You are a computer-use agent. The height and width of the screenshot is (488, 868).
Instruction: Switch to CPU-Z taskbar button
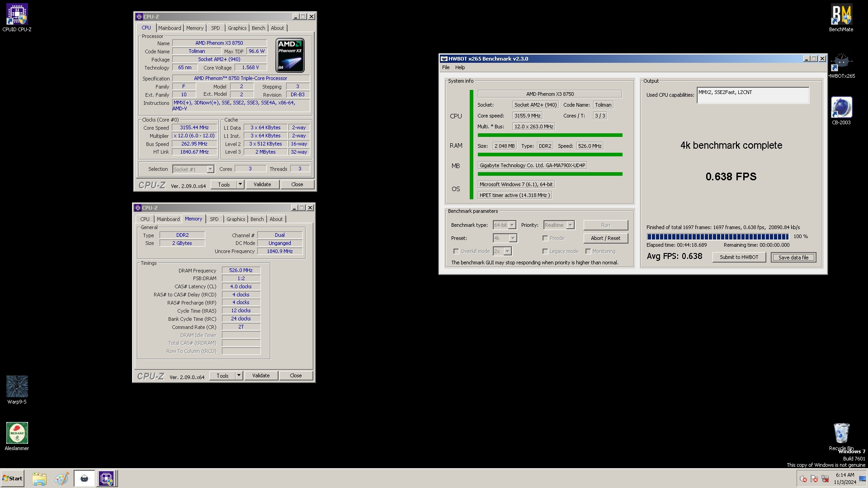click(107, 479)
